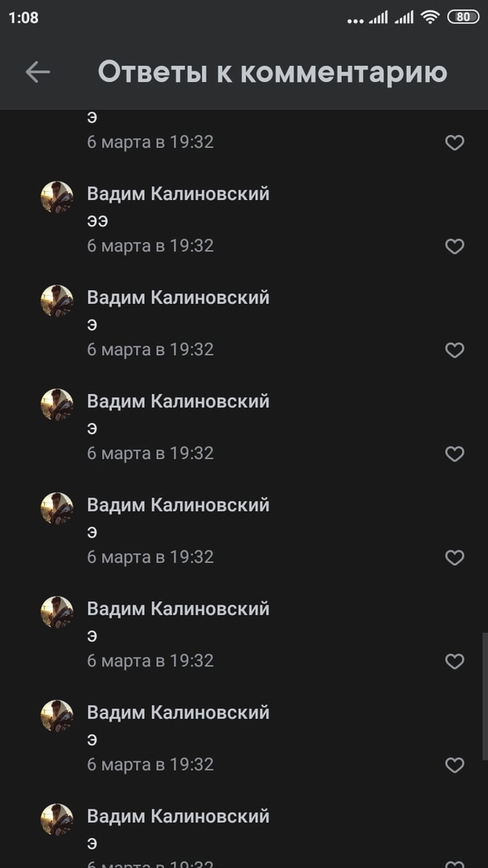This screenshot has height=868, width=488.
Task: Like the topmost partially visible "э" comment
Action: coord(454,143)
